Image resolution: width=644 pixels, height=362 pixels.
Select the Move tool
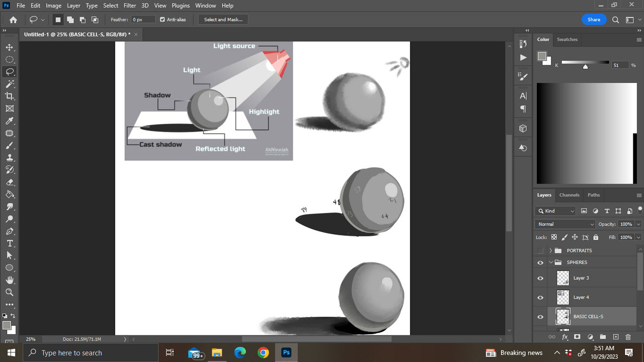coord(10,47)
